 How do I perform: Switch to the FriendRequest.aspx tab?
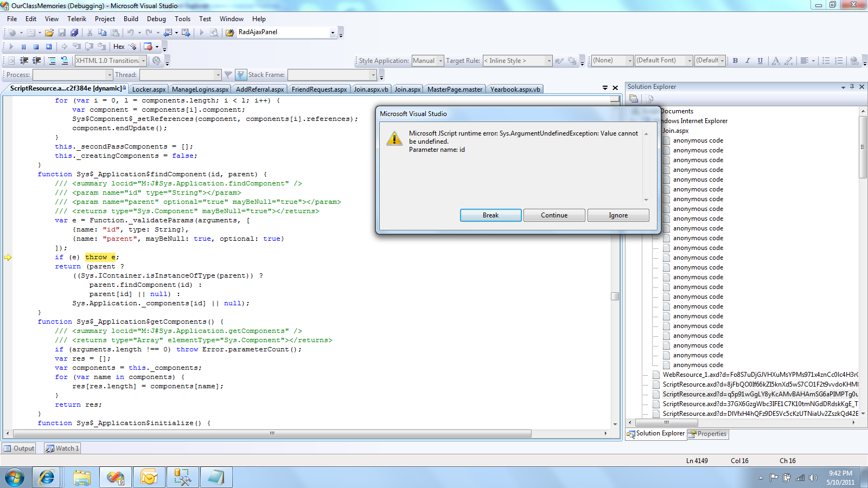[x=319, y=89]
